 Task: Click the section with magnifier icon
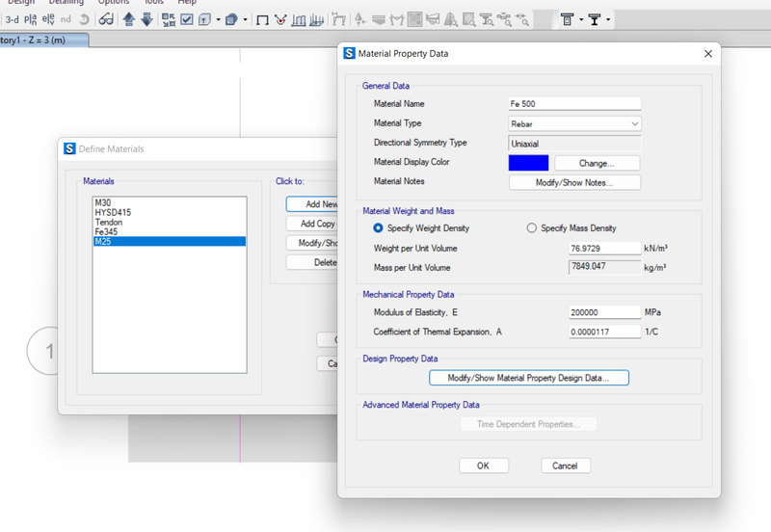(x=469, y=19)
